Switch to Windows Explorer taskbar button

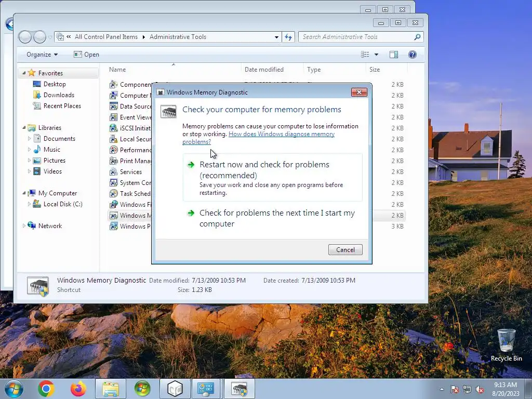[x=111, y=389]
